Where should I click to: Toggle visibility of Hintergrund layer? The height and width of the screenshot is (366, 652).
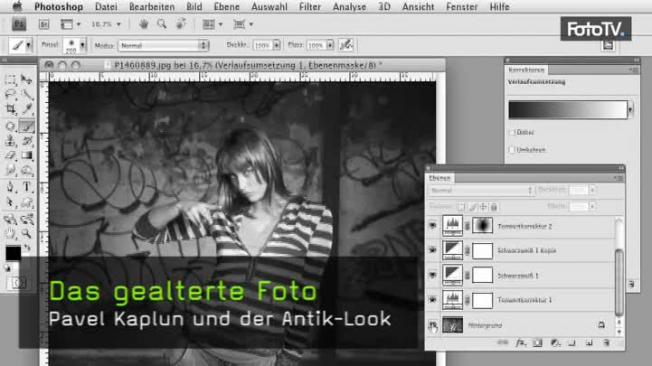click(x=433, y=325)
